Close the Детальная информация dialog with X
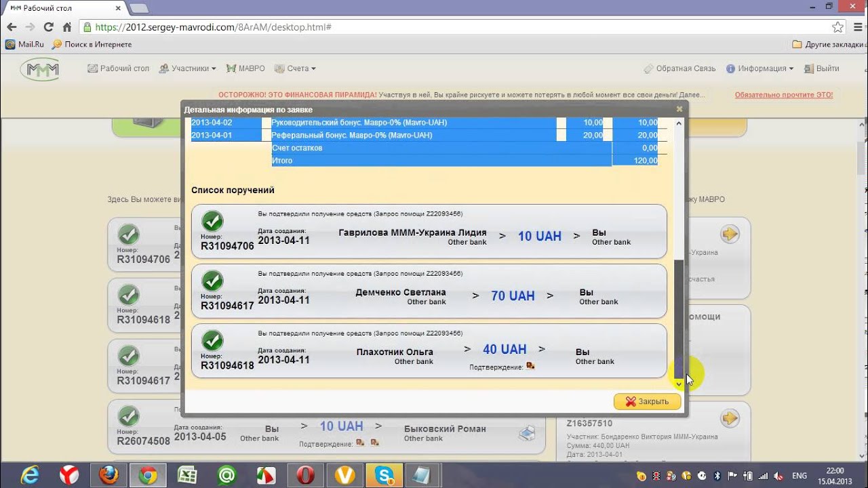Viewport: 868px width, 488px height. pos(679,108)
